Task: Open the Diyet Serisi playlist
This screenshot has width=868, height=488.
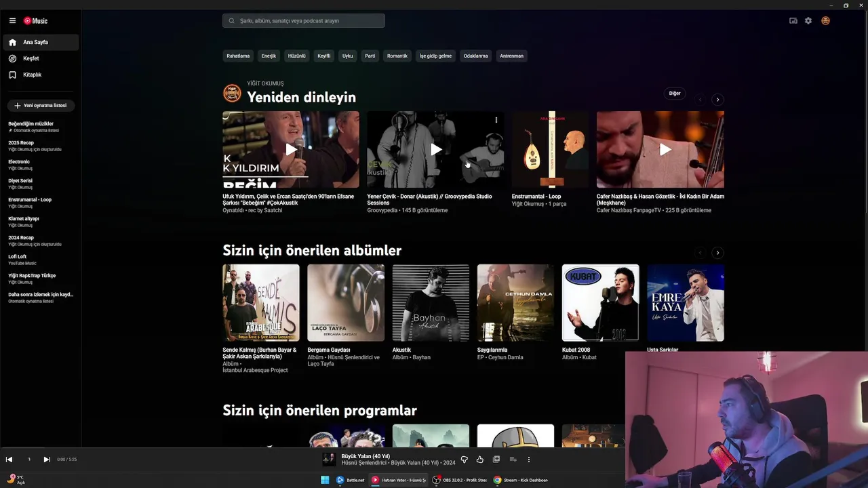Action: point(41,184)
